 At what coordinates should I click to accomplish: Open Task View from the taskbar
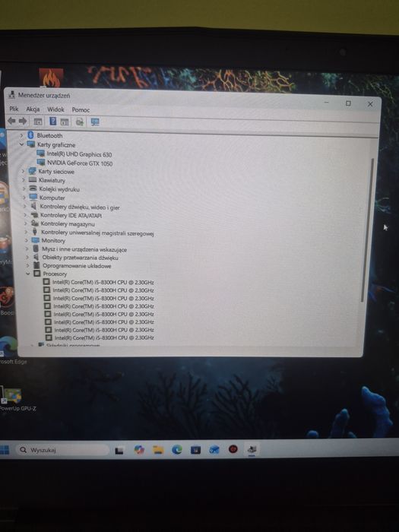coord(119,450)
